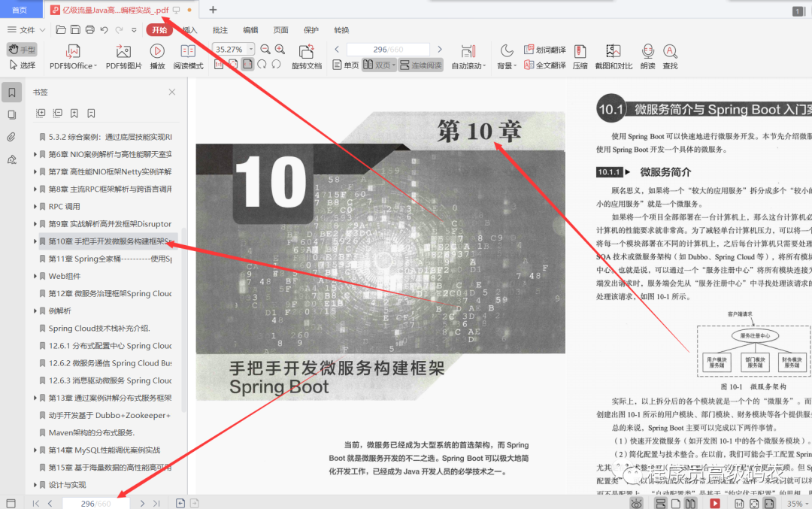
Task: Open the 35.27% zoom dropdown
Action: pyautogui.click(x=251, y=49)
